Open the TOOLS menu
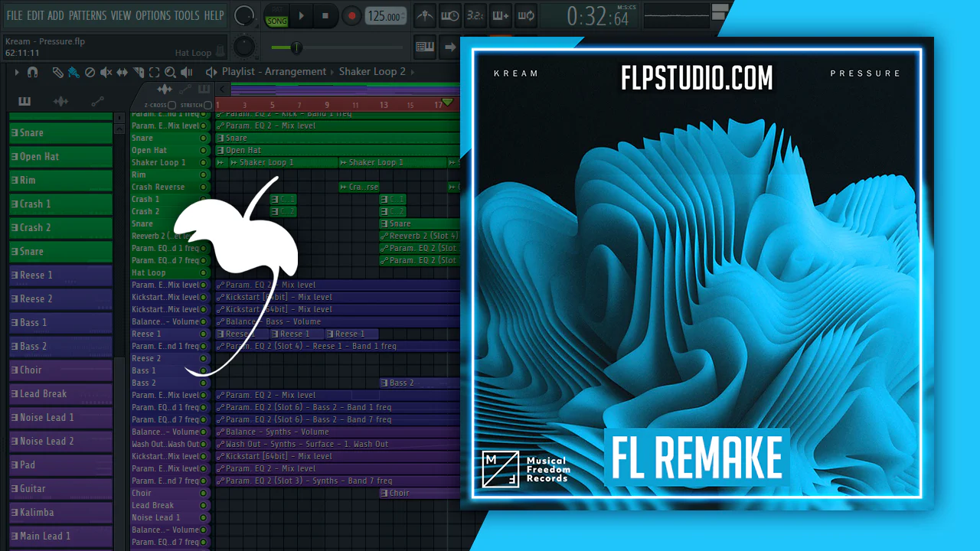The height and width of the screenshot is (551, 980). point(187,15)
